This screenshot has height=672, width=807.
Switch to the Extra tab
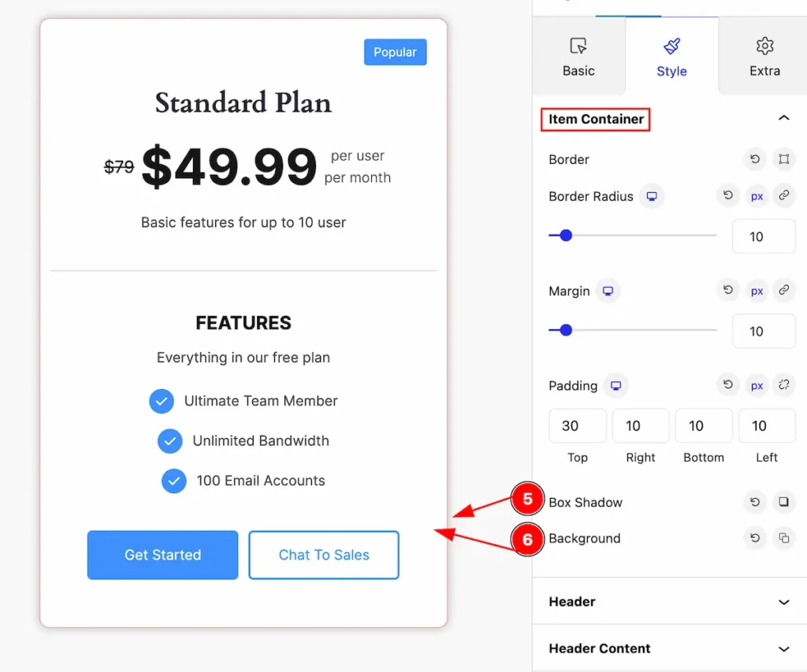[764, 57]
